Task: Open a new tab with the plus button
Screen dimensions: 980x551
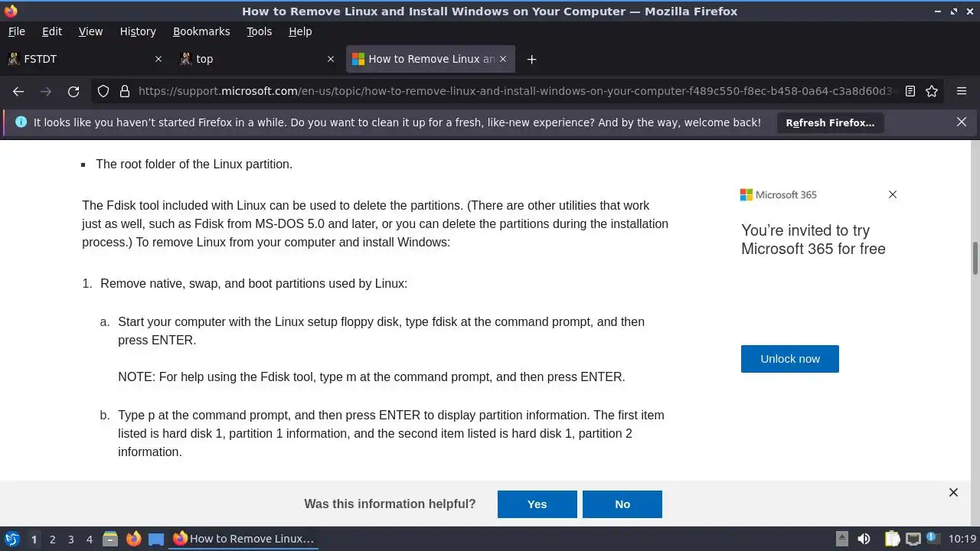Action: tap(531, 59)
